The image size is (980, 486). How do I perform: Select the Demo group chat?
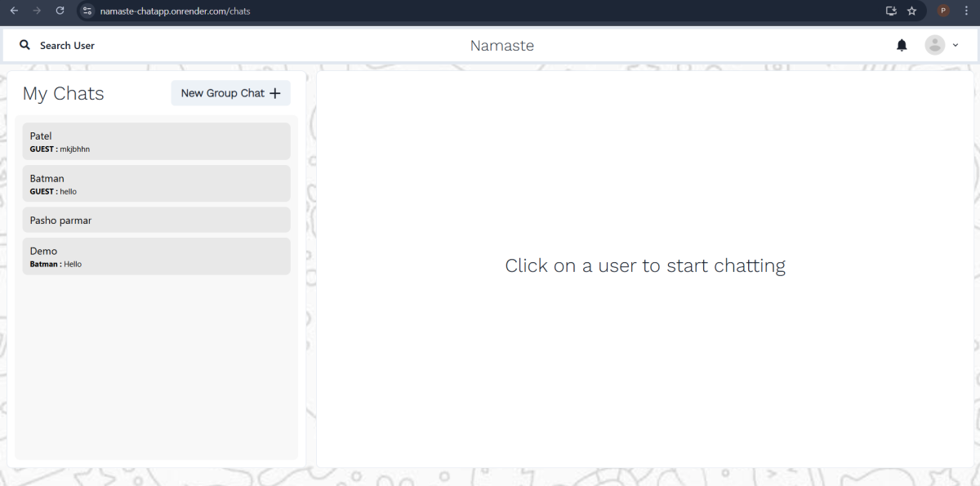156,256
